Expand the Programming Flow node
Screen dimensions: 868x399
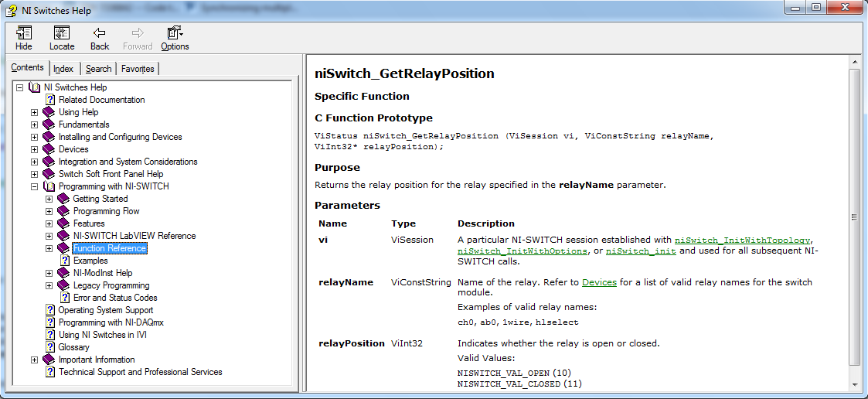pos(49,211)
